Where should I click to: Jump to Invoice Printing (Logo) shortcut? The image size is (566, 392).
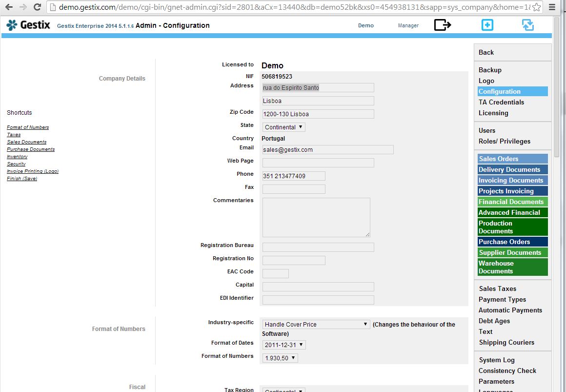point(33,171)
